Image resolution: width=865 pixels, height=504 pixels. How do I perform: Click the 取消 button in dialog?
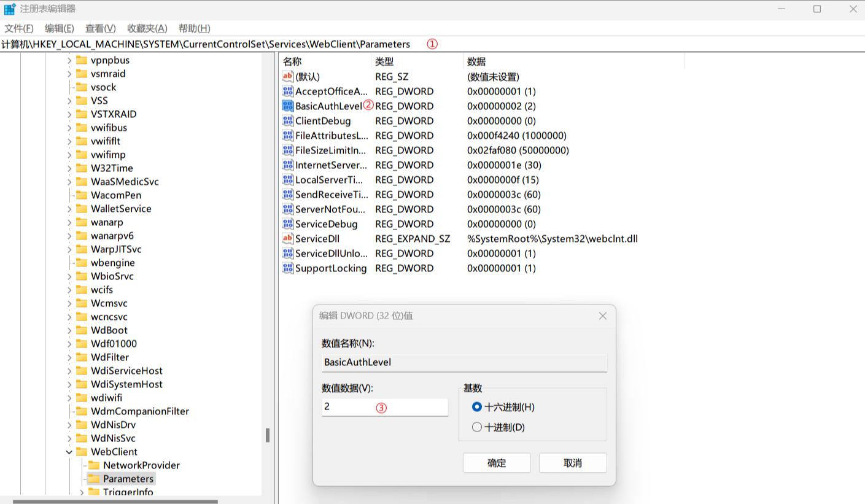click(572, 463)
